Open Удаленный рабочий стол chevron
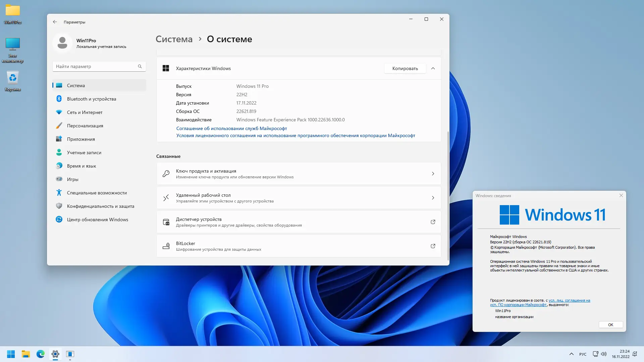This screenshot has width=644, height=362. (x=433, y=198)
